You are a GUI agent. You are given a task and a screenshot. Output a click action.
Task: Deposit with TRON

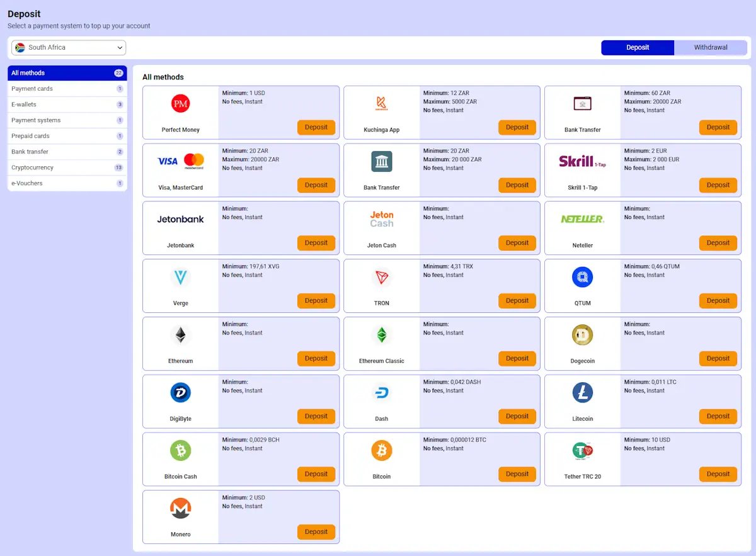(x=517, y=301)
